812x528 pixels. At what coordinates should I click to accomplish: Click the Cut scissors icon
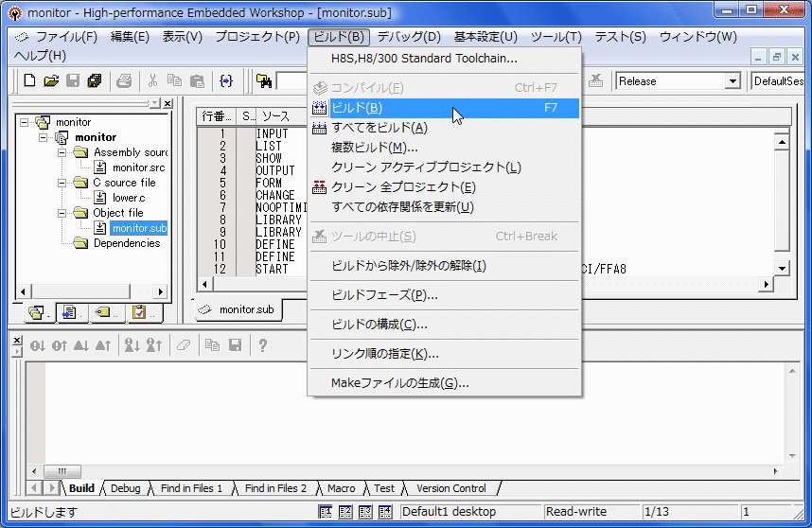click(152, 80)
